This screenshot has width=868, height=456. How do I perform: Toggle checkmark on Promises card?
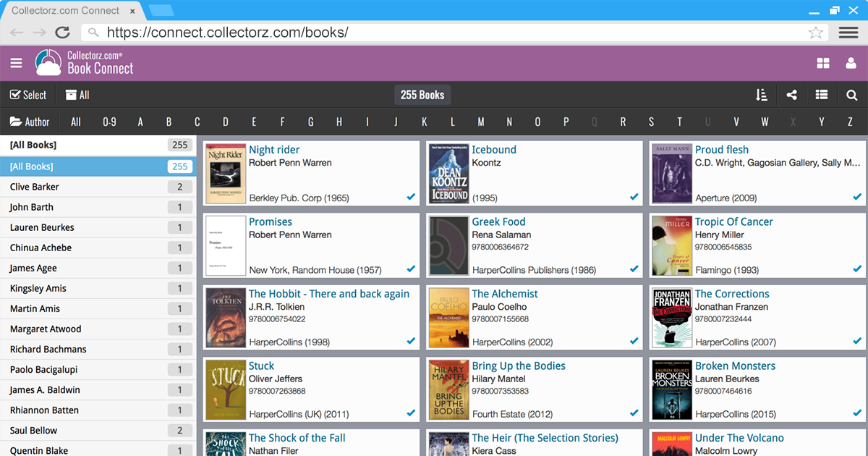(411, 269)
